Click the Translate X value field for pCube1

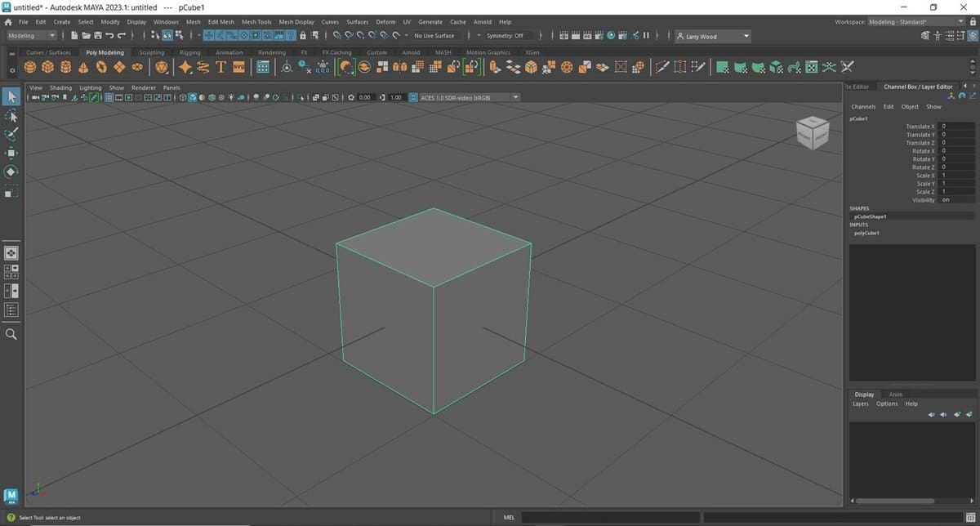pos(955,126)
